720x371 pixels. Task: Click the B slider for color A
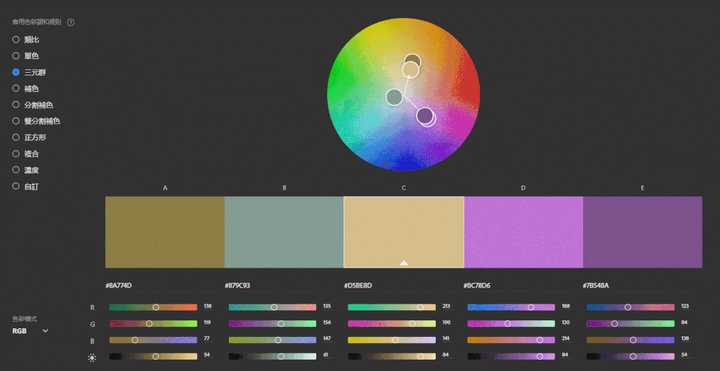coord(153,340)
